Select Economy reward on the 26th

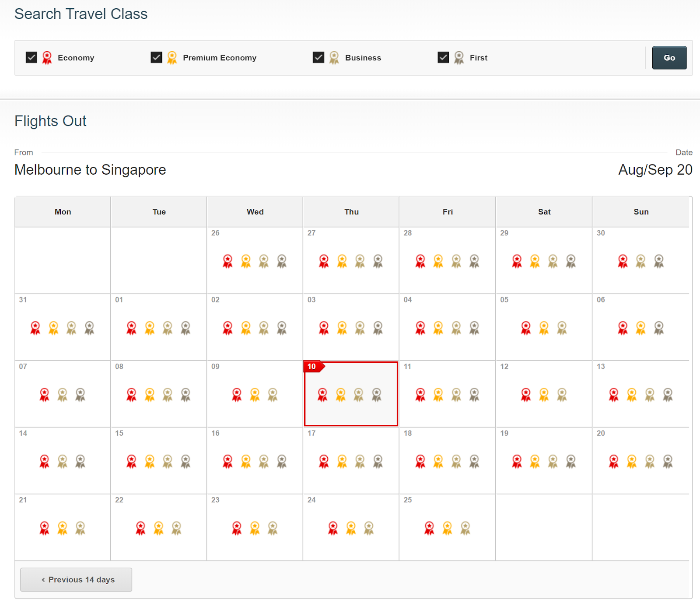pyautogui.click(x=228, y=261)
